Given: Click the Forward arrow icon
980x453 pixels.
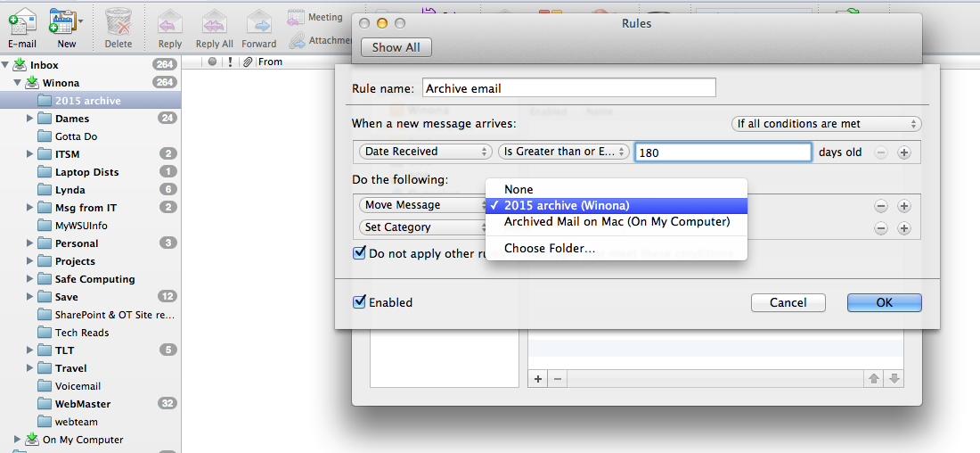Looking at the screenshot, I should click(x=258, y=21).
